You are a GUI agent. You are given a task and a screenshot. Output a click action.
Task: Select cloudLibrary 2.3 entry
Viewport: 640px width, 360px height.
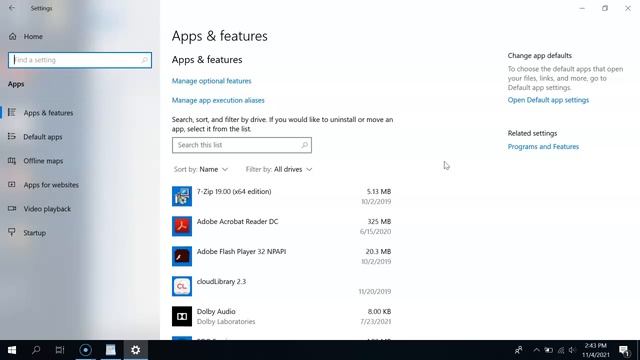coord(282,286)
